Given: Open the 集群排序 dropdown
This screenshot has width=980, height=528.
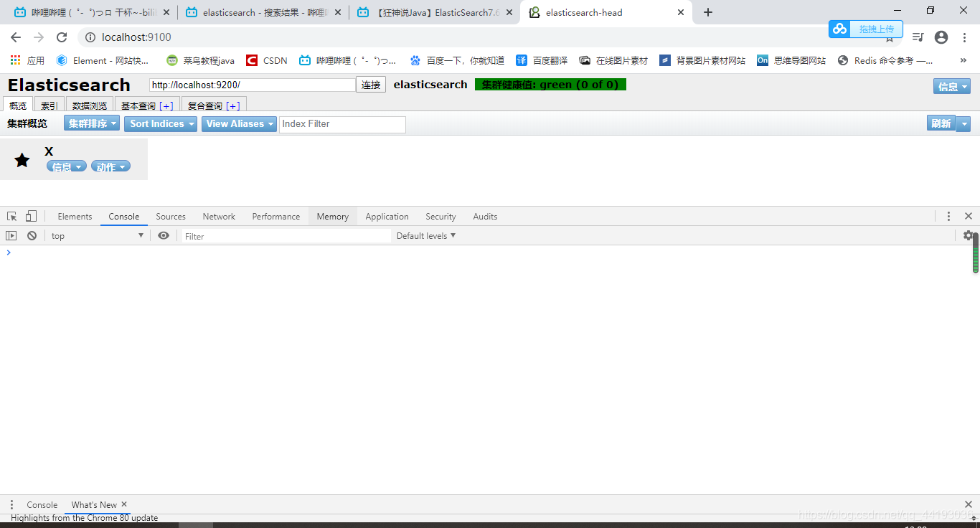Looking at the screenshot, I should coord(91,123).
